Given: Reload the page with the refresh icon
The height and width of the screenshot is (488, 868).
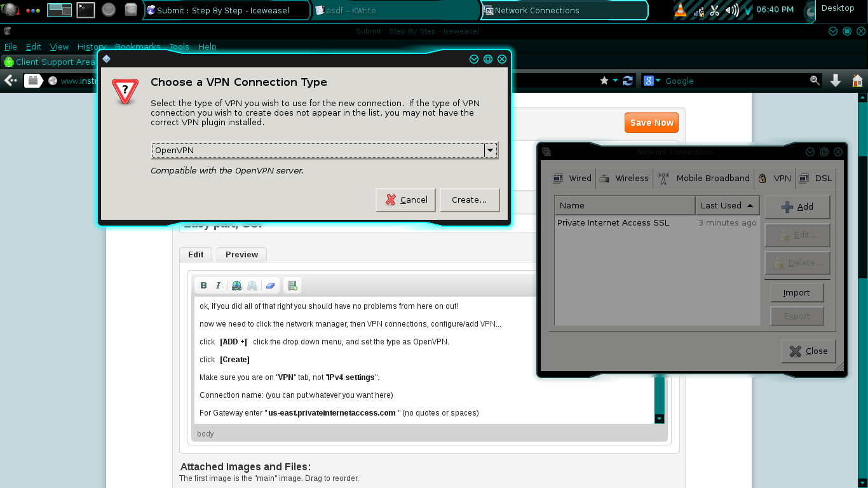Looking at the screenshot, I should click(628, 81).
